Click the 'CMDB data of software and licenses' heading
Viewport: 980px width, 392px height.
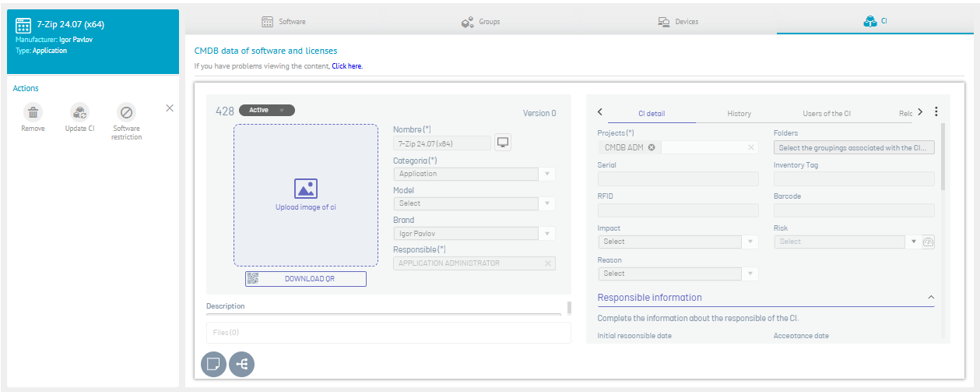265,51
